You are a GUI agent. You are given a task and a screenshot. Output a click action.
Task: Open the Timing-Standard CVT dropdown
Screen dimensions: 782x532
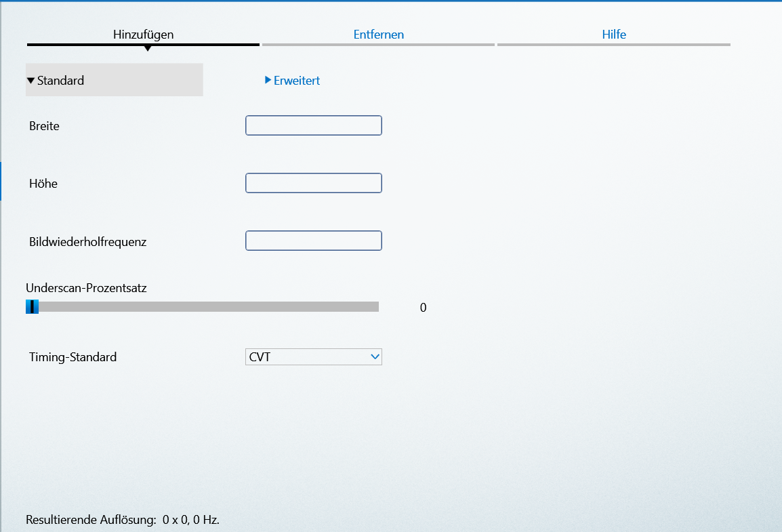tap(313, 357)
